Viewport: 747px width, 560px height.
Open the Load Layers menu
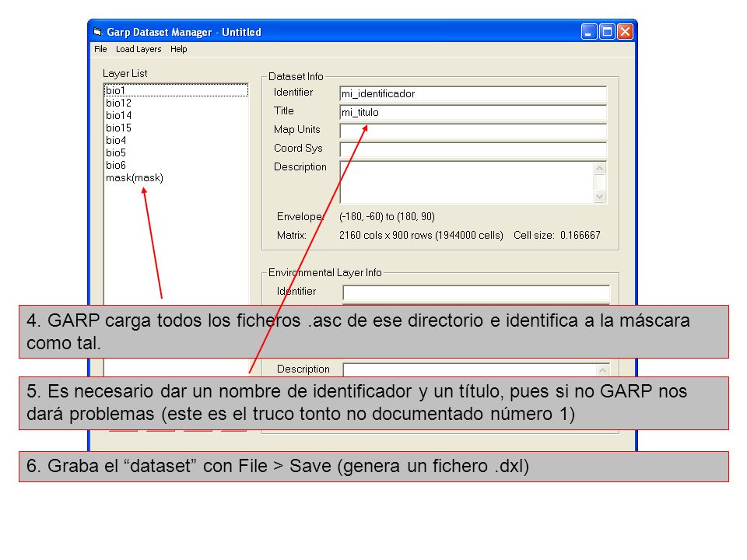pyautogui.click(x=139, y=49)
